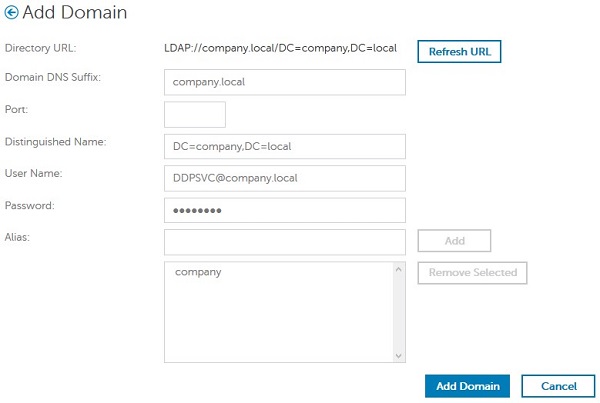The height and width of the screenshot is (403, 600).
Task: Click the alias list scrollbar track
Action: [x=399, y=312]
